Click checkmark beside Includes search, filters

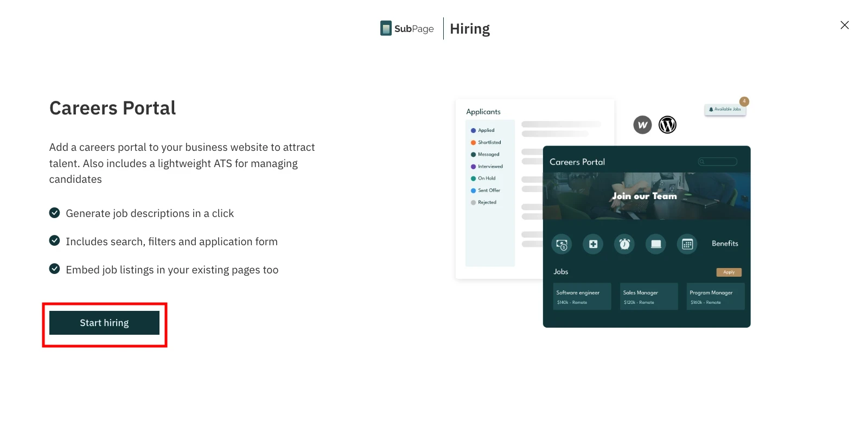pos(54,240)
